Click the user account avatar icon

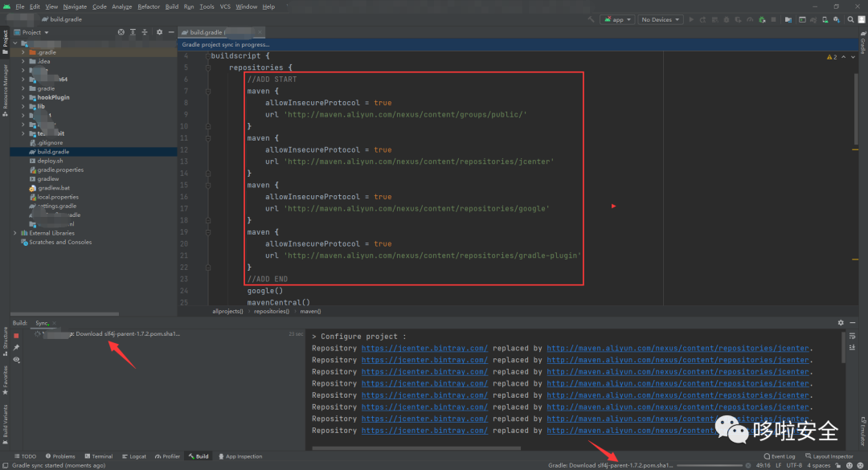[x=862, y=19]
